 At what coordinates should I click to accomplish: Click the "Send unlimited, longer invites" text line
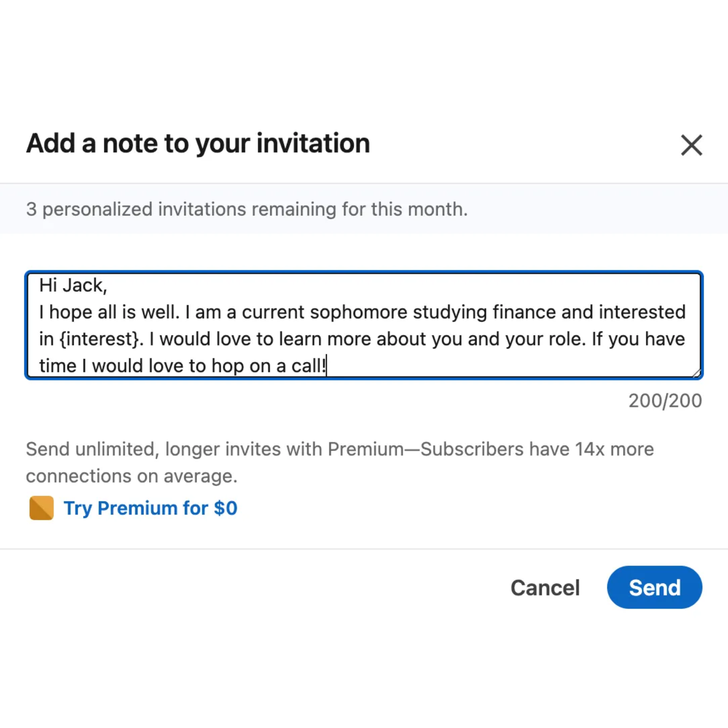click(x=340, y=449)
